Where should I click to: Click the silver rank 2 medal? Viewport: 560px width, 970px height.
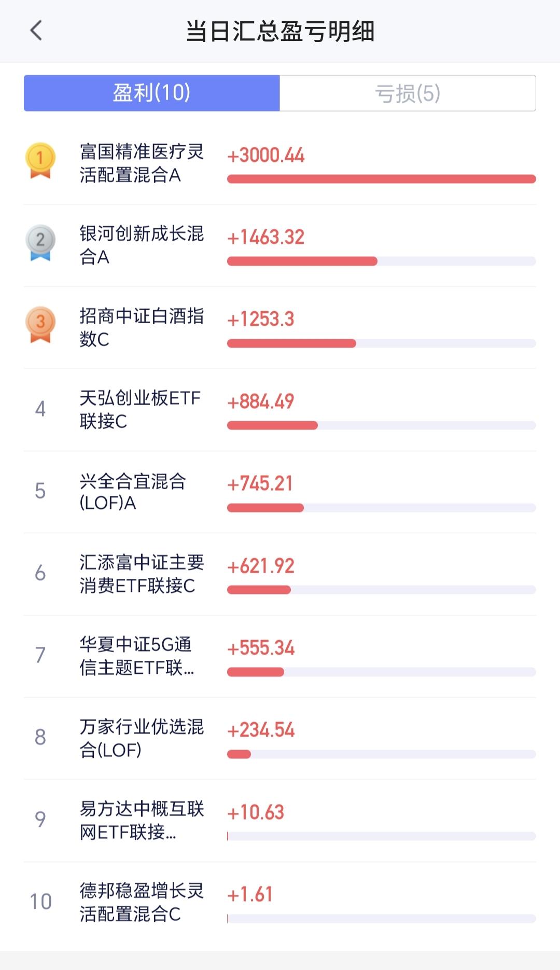coord(40,243)
